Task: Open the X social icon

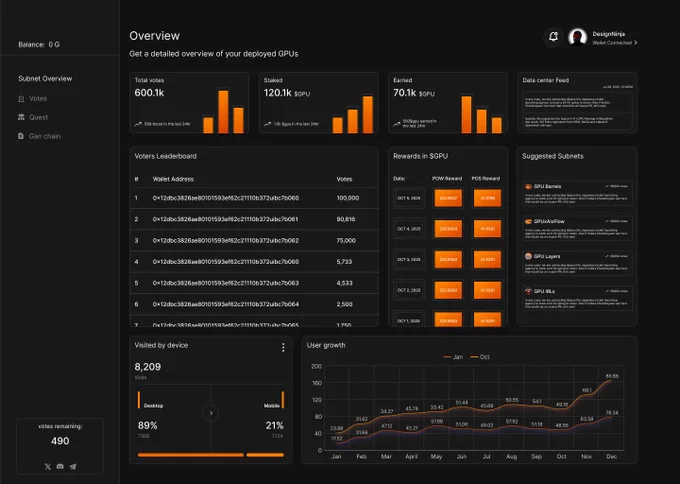Action: pos(48,467)
